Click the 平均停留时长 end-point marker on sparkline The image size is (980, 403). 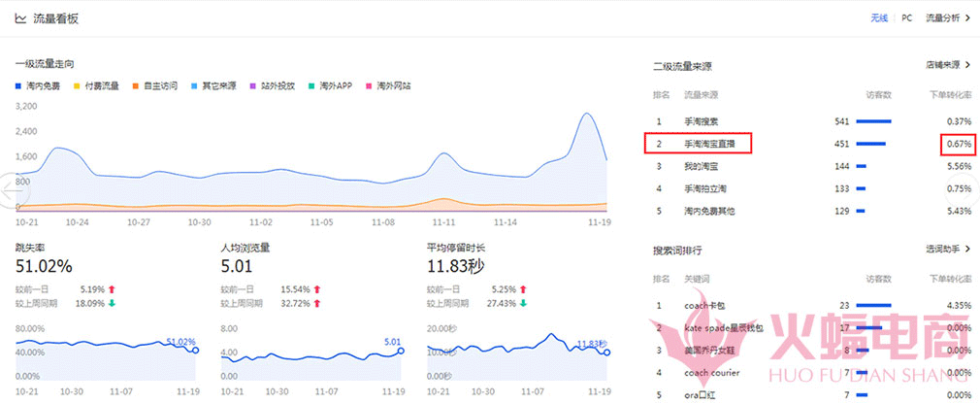click(607, 352)
